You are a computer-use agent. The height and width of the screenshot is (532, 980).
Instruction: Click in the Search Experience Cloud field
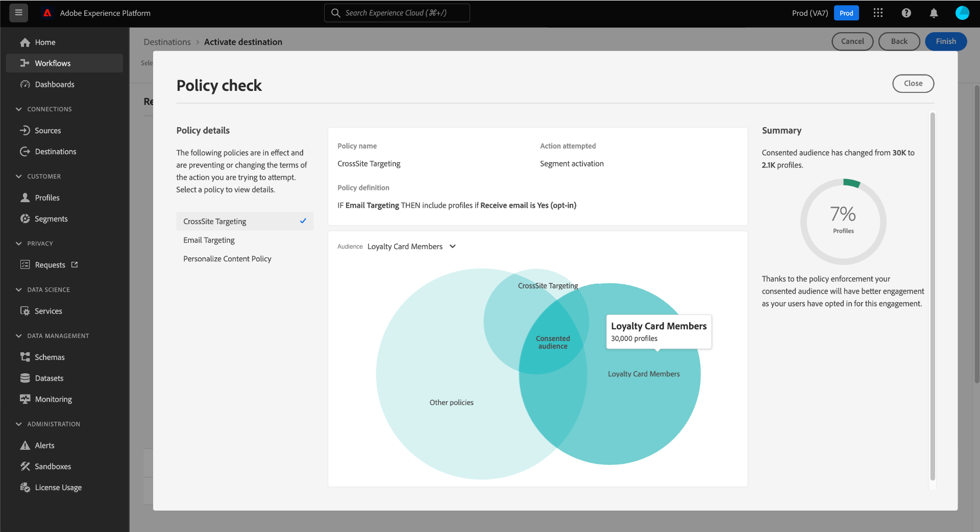pos(397,13)
